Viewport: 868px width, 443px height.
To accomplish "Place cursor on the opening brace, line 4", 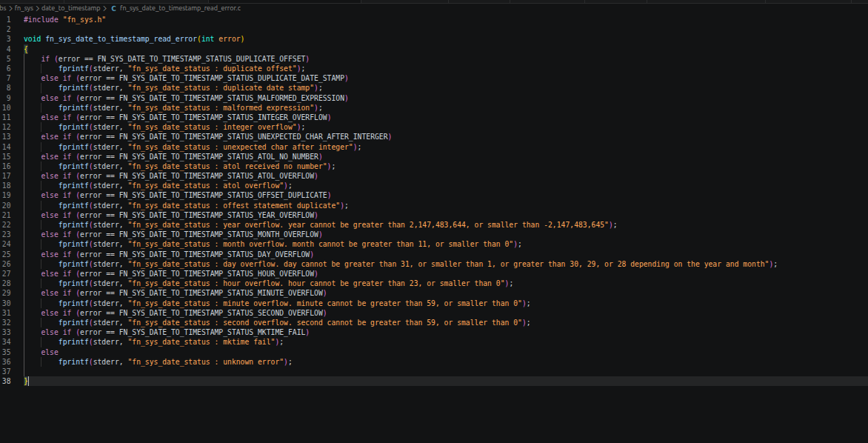I will (25, 49).
